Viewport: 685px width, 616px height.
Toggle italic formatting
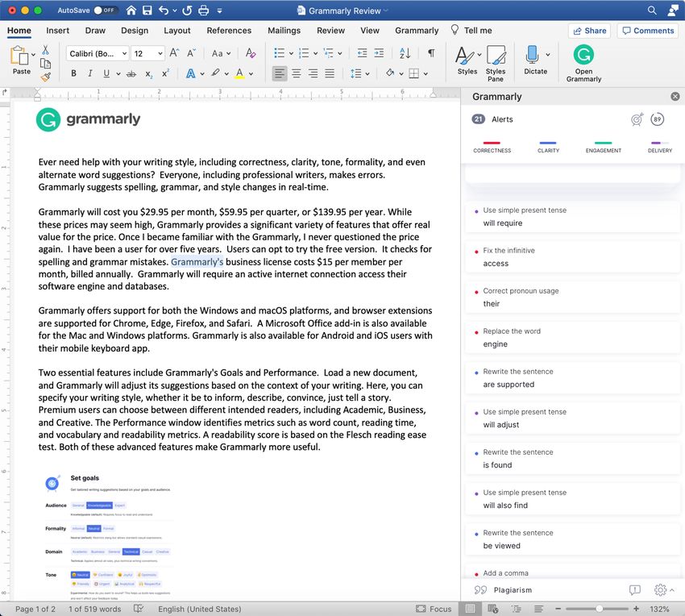(x=90, y=73)
